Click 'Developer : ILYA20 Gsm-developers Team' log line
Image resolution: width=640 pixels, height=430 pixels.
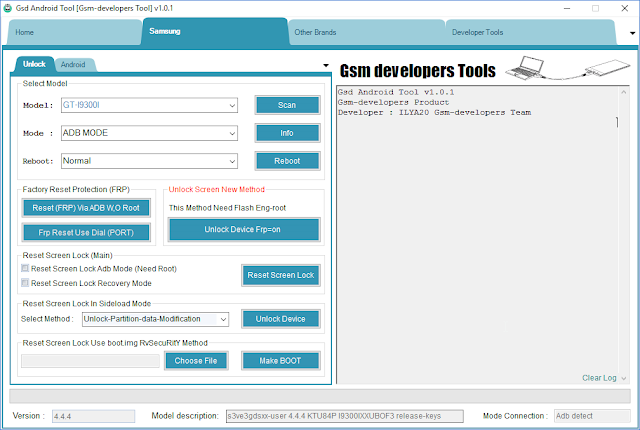point(434,113)
